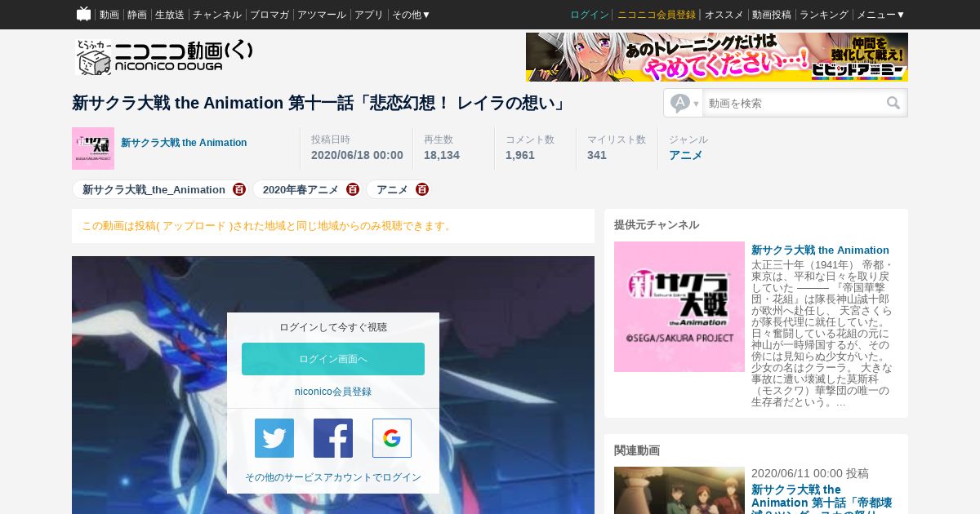Click the related video date 2020/06/11 00:00 投稿

click(810, 473)
